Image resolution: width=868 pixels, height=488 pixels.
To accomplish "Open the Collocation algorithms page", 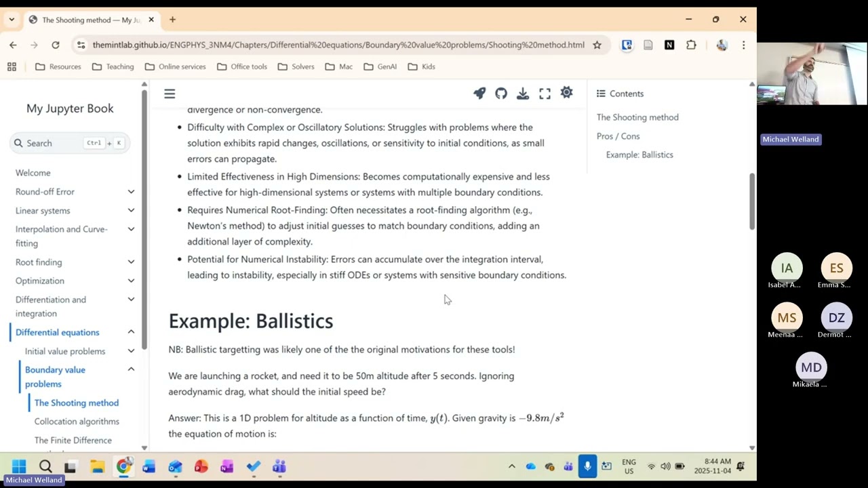I will point(77,422).
